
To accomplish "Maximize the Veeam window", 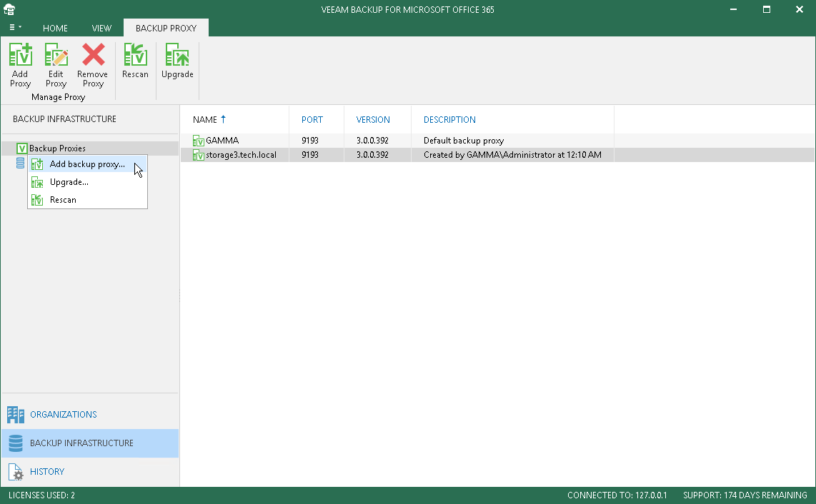I will point(767,9).
